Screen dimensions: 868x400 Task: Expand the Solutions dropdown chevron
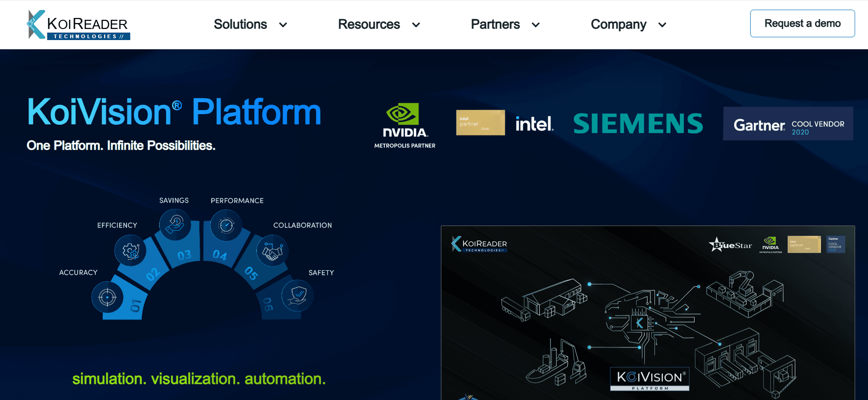click(283, 25)
